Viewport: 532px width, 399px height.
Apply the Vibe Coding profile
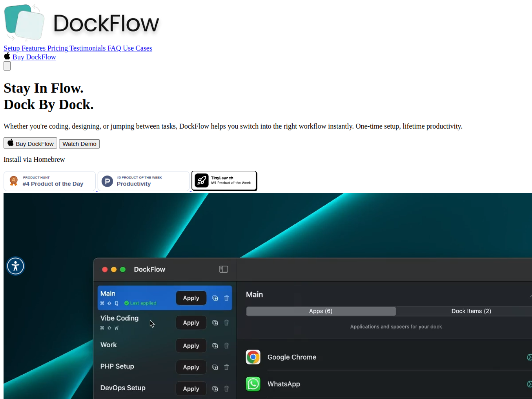coord(191,323)
